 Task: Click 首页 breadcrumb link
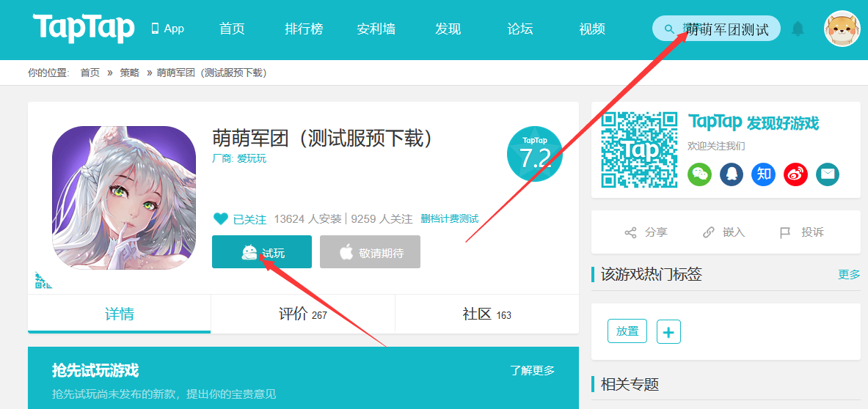point(90,73)
